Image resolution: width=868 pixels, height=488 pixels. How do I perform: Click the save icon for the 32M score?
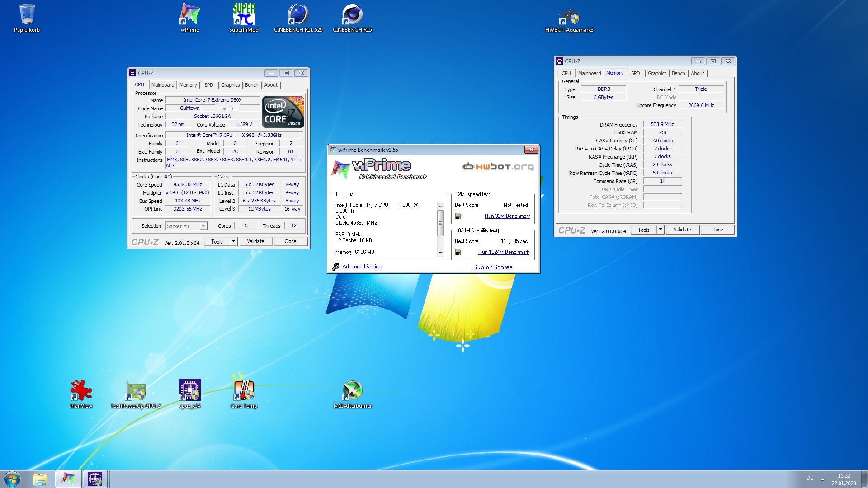click(458, 216)
